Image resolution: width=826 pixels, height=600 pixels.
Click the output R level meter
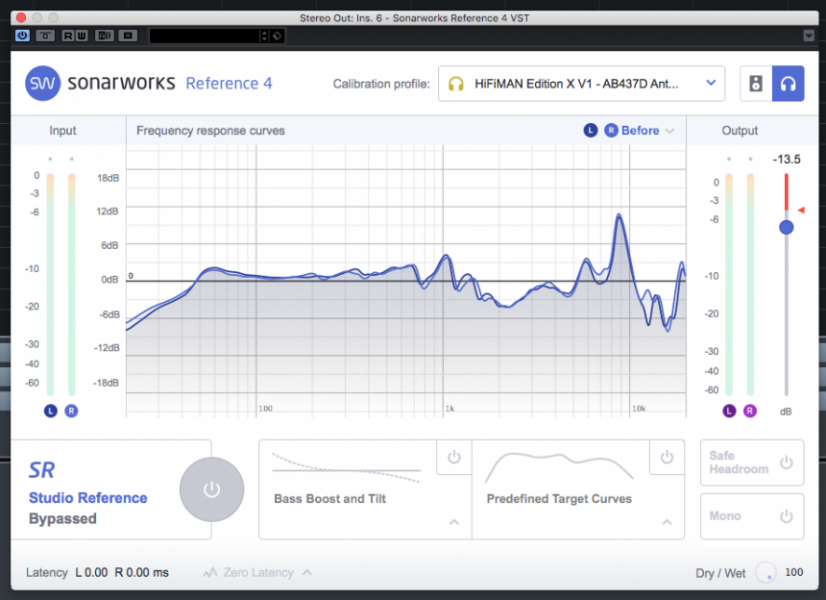coord(750,284)
